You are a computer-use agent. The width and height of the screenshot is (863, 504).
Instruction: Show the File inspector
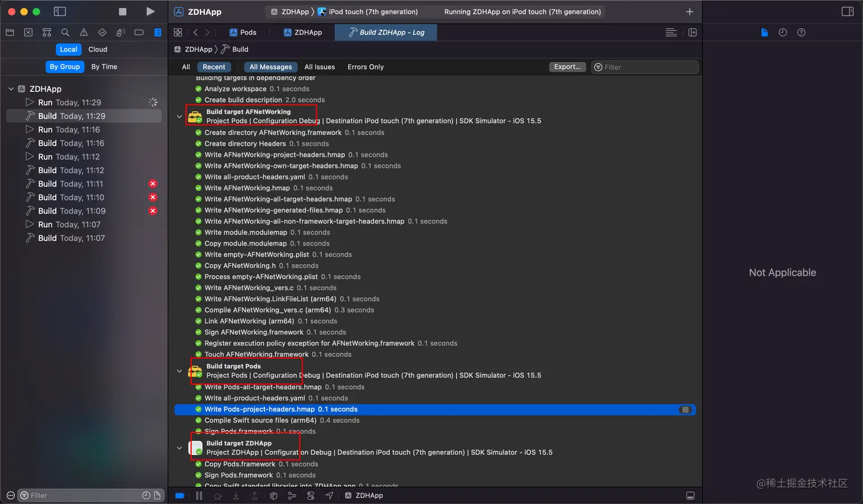point(764,33)
